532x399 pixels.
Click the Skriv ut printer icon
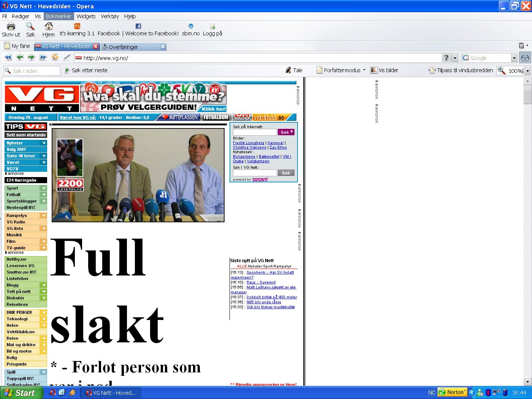pyautogui.click(x=11, y=26)
